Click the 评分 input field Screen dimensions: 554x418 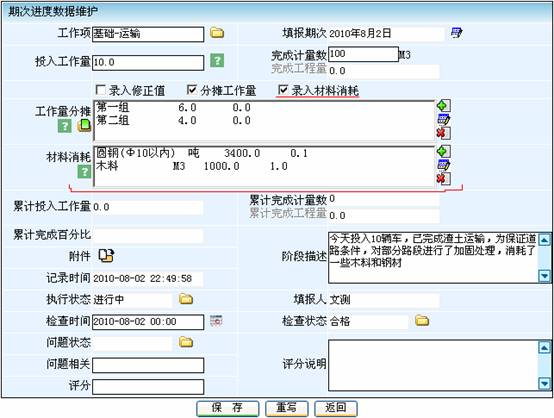[148, 387]
